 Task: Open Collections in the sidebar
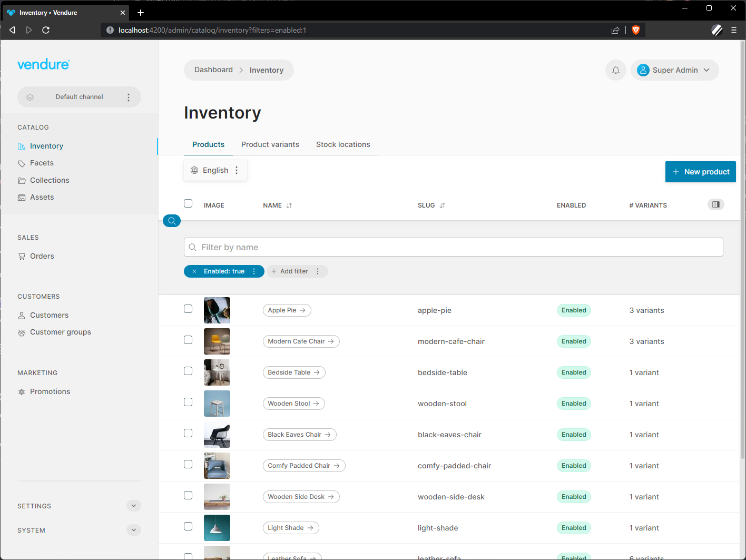pos(50,180)
